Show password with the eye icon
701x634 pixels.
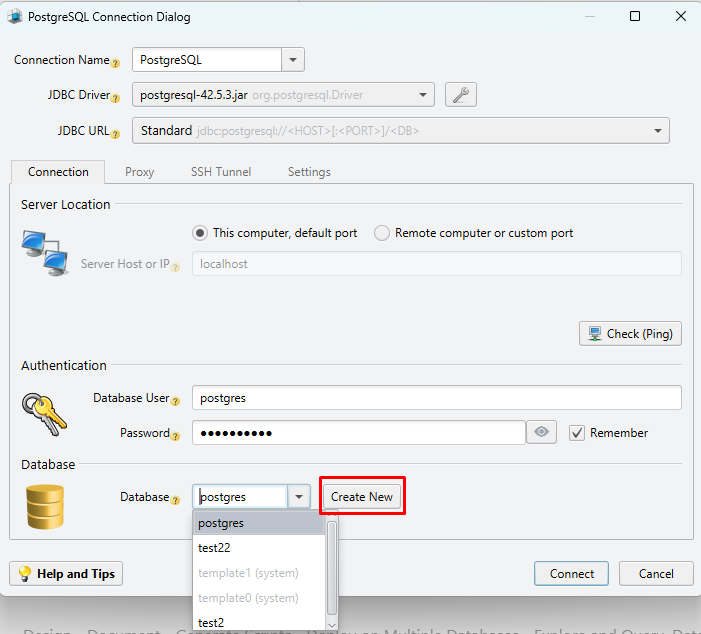(541, 432)
